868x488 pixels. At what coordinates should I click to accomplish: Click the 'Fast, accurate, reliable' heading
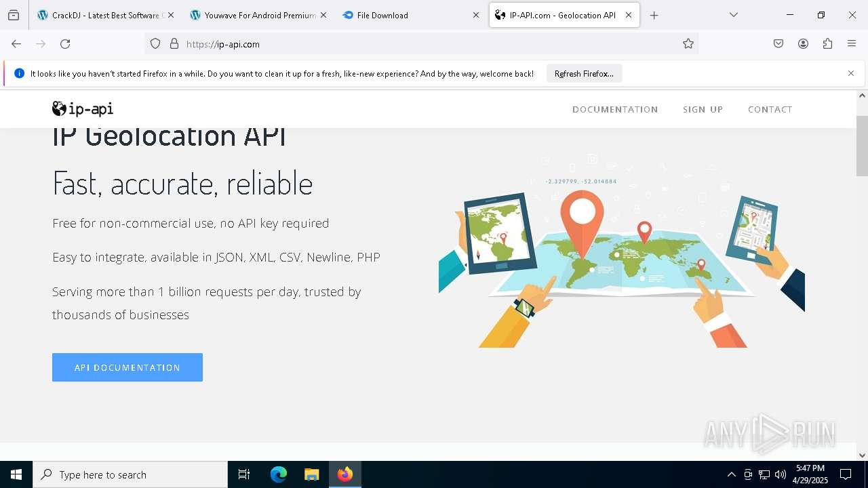(x=182, y=183)
